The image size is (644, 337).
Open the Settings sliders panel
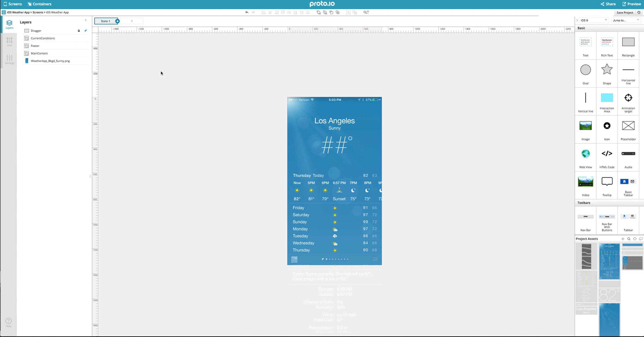(9, 59)
